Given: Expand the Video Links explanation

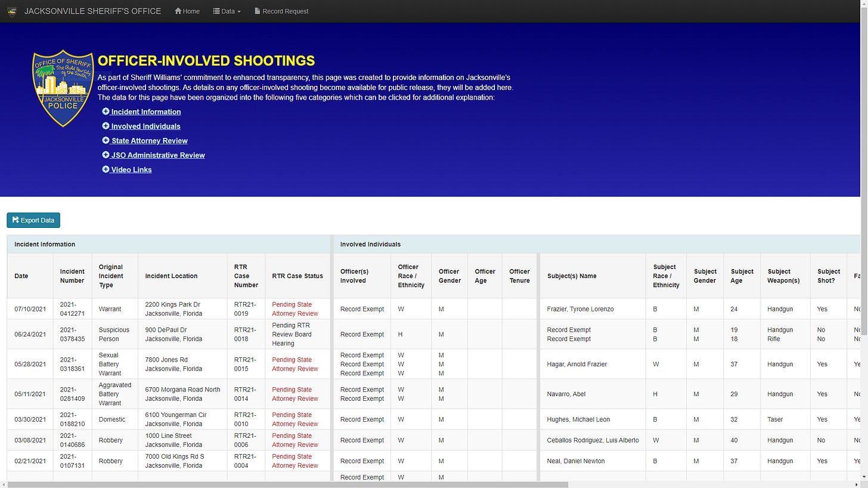Looking at the screenshot, I should pyautogui.click(x=127, y=169).
